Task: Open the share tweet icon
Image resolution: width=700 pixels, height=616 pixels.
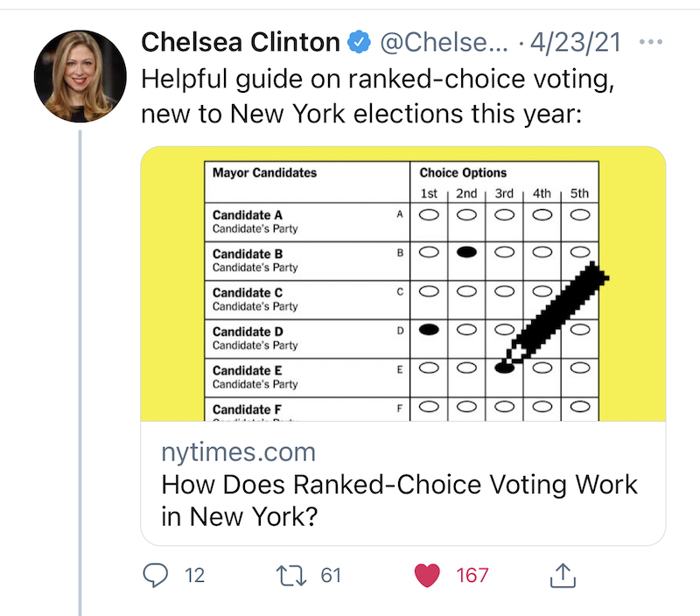Action: [561, 575]
